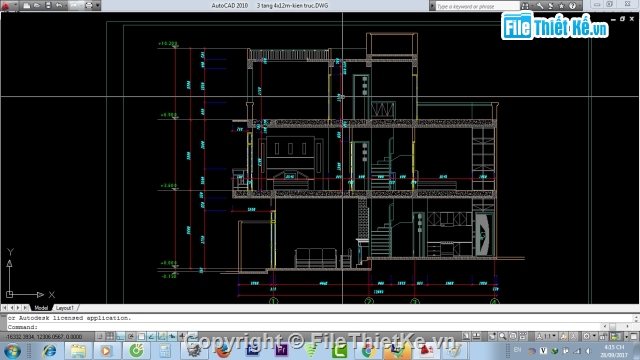Open the Communication Center wrench-key icon
The height and width of the screenshot is (360, 640).
click(540, 6)
